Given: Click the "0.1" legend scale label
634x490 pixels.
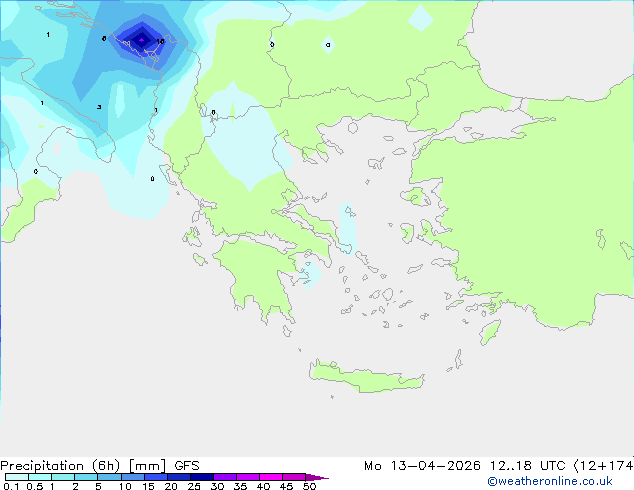Looking at the screenshot, I should coord(11,486).
